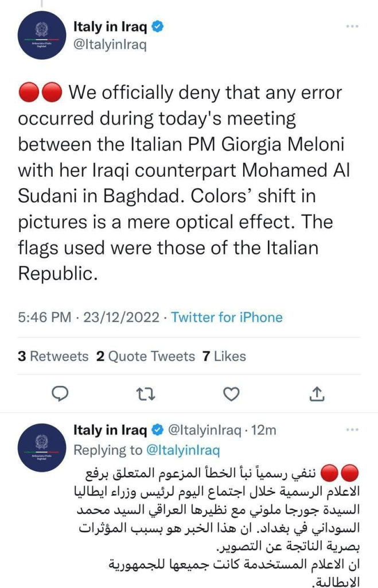Click the verified badge in the reply tweet
Image resolution: width=378 pixels, height=588 pixels.
click(155, 430)
